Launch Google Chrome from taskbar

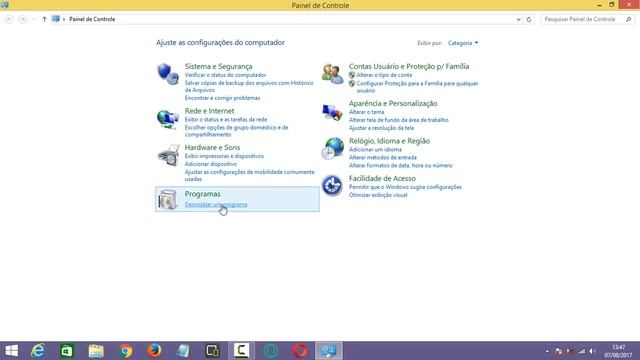pyautogui.click(x=126, y=351)
